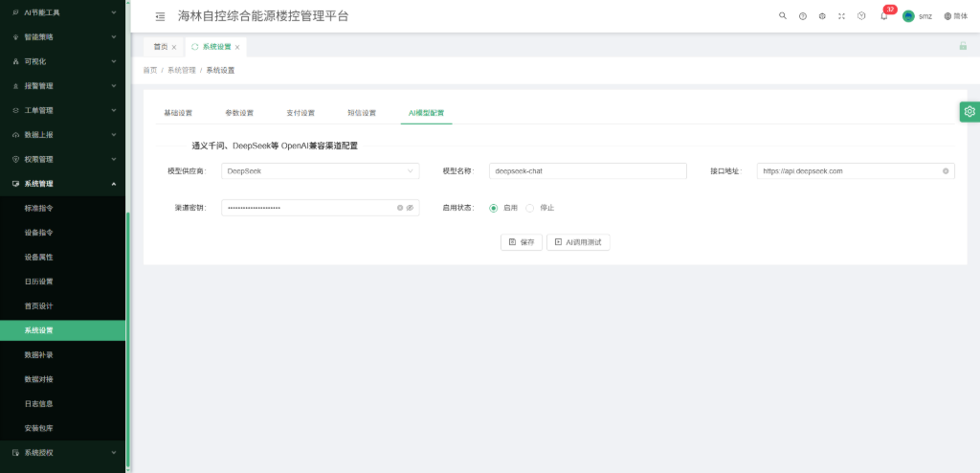Open 数据补录 in the sidebar
The width and height of the screenshot is (980, 473).
point(38,354)
